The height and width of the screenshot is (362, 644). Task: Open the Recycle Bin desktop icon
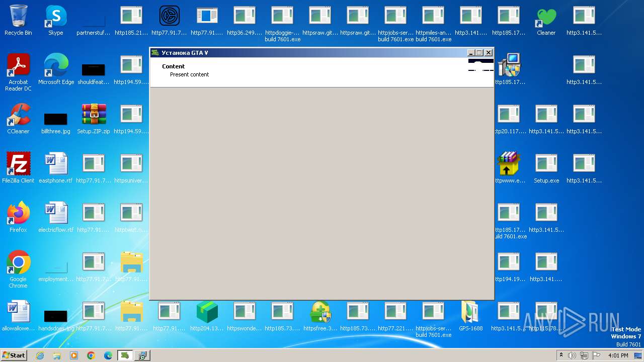click(18, 20)
